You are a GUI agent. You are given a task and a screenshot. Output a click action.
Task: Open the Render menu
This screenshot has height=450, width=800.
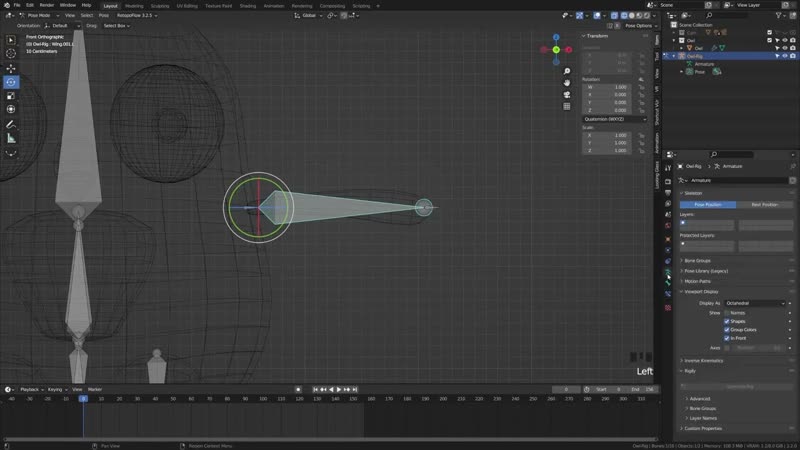coord(46,5)
